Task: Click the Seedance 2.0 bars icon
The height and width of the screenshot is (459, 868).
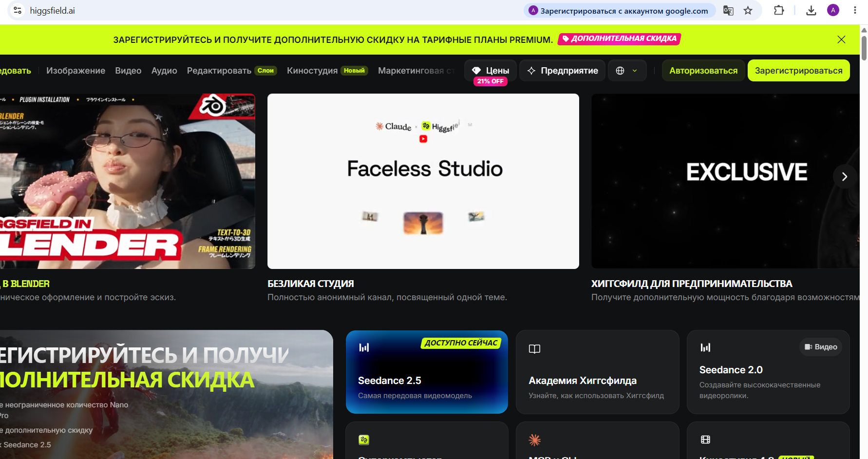Action: (x=705, y=347)
